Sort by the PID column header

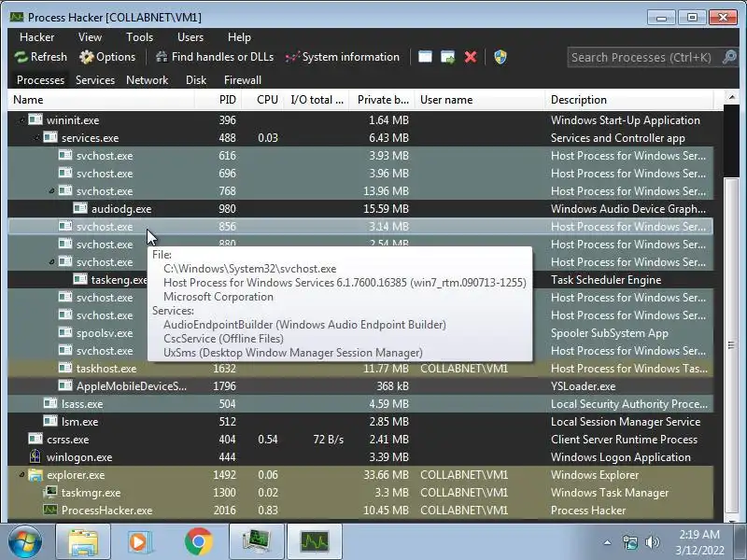coord(218,100)
